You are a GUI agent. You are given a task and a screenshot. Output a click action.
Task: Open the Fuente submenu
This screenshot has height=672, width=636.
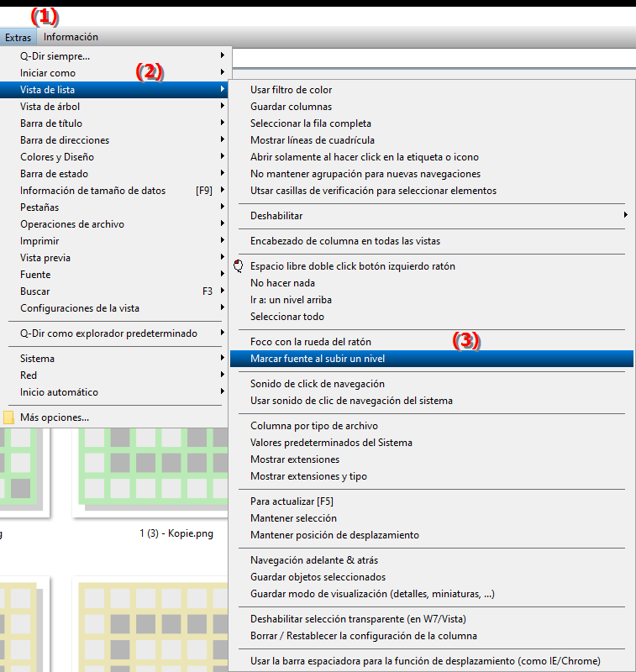(116, 275)
